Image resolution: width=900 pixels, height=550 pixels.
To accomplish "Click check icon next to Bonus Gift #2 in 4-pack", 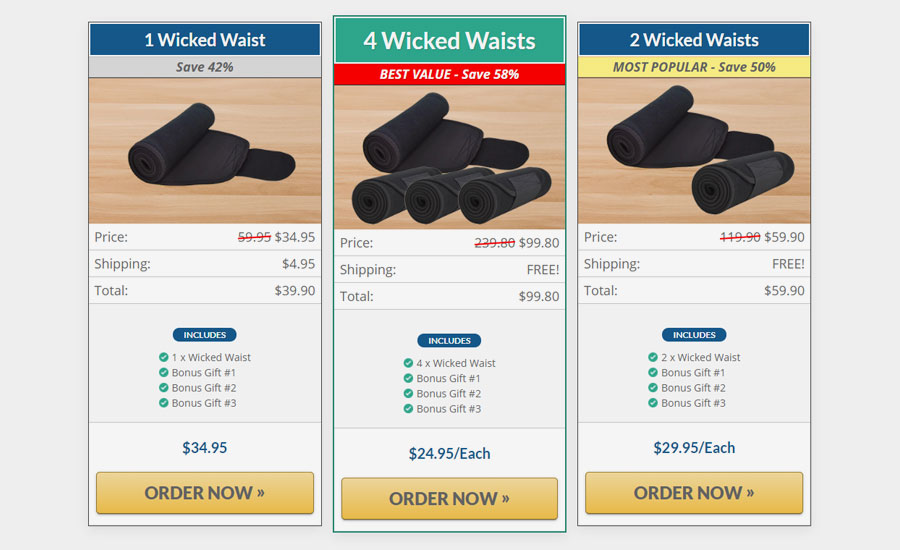I will click(x=408, y=393).
